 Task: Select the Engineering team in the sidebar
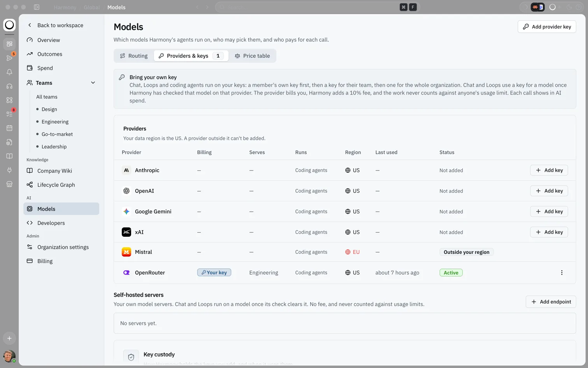pos(55,121)
